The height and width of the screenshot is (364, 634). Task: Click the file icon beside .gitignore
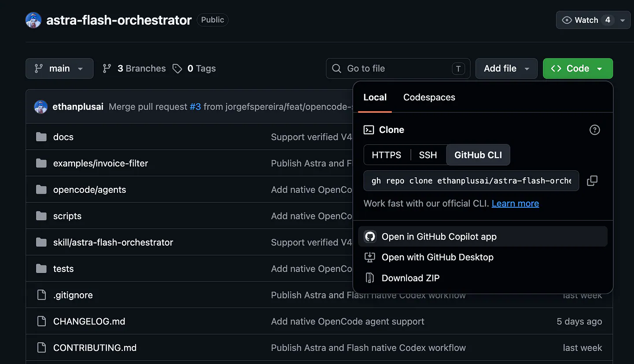pos(41,295)
